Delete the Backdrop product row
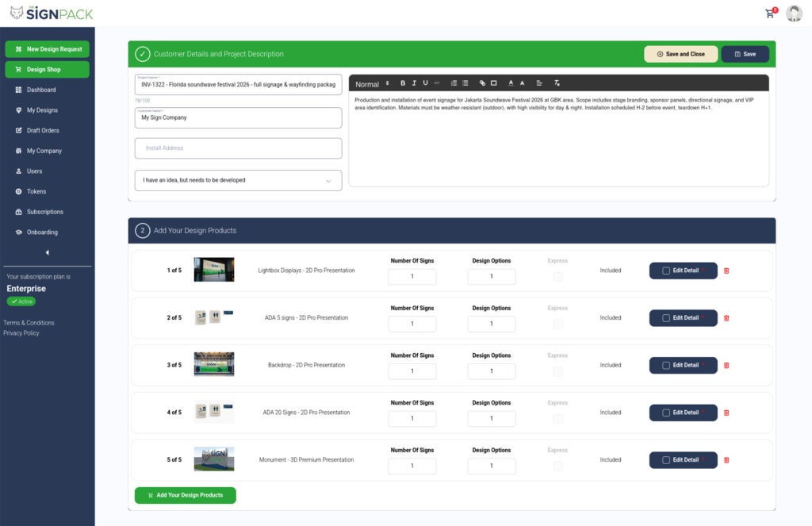The width and height of the screenshot is (812, 526). pyautogui.click(x=726, y=366)
